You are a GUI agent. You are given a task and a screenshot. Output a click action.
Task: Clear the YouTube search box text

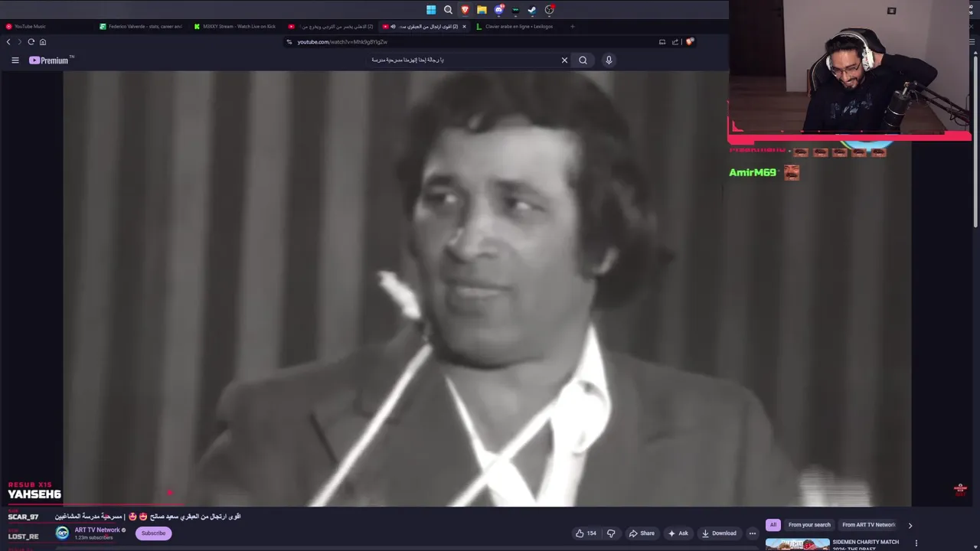(x=565, y=60)
